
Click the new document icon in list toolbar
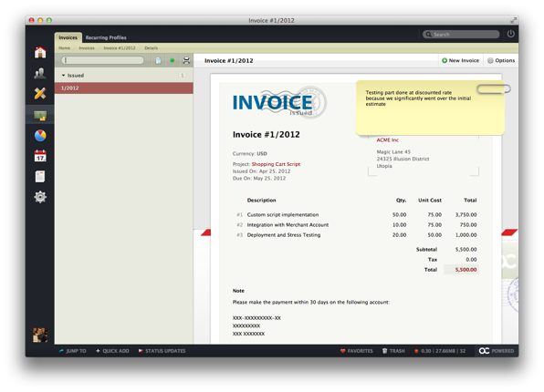(x=158, y=61)
